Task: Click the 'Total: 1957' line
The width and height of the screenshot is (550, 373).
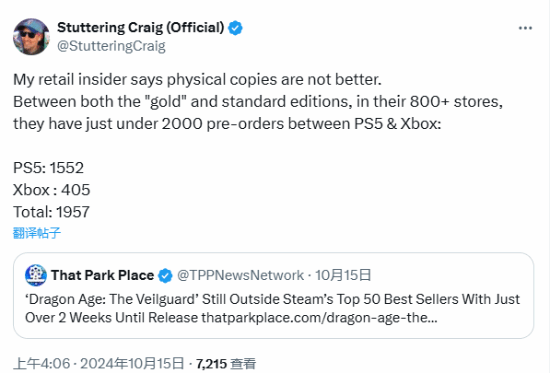Action: tap(51, 212)
